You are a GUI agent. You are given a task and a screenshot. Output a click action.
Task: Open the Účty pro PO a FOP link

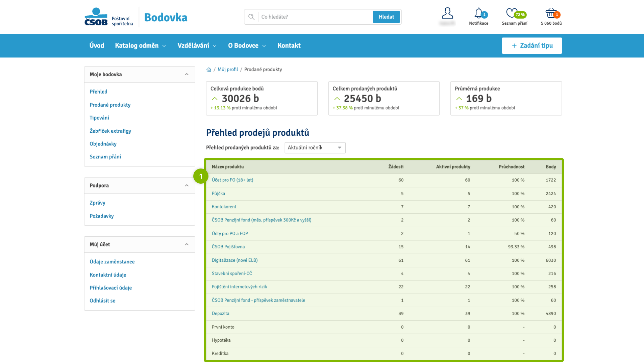(x=230, y=233)
